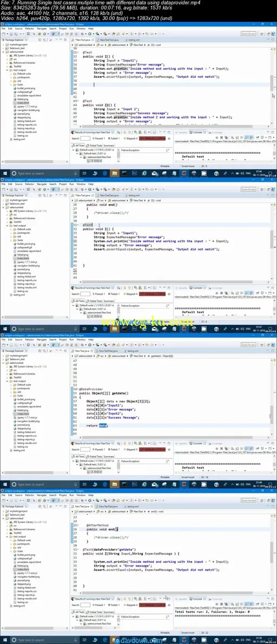
Task: Switch to testing.xml tab above Z2() code
Action: tap(133, 40)
